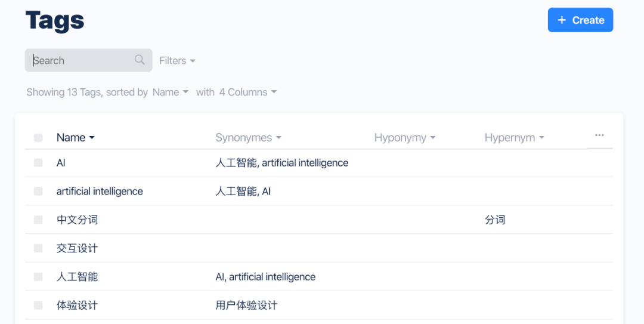644x324 pixels.
Task: Click the magnifying glass search icon
Action: [140, 60]
